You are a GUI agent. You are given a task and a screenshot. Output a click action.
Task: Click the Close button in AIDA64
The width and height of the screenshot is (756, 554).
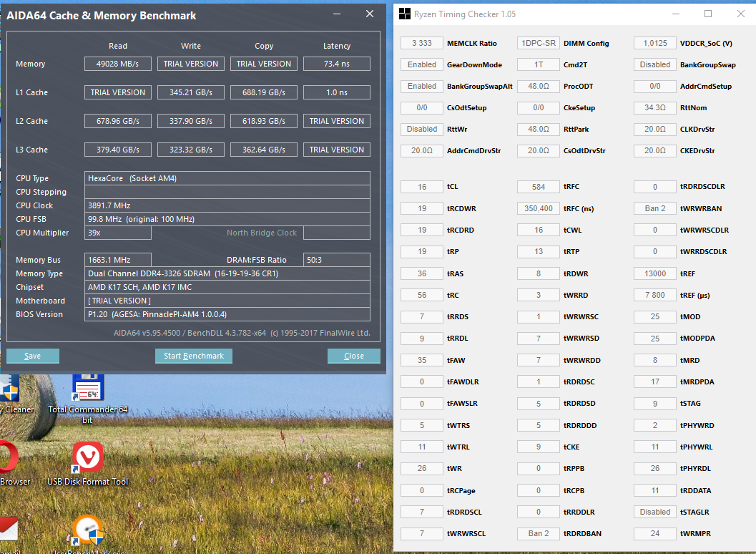[x=354, y=356]
